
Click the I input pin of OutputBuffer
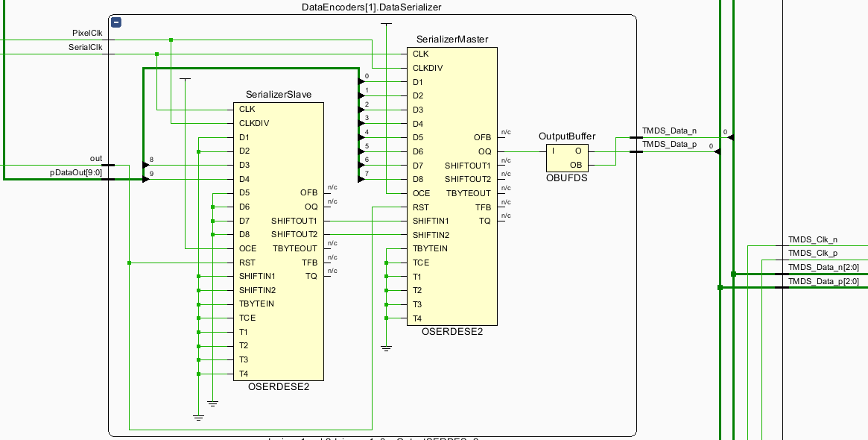point(551,151)
